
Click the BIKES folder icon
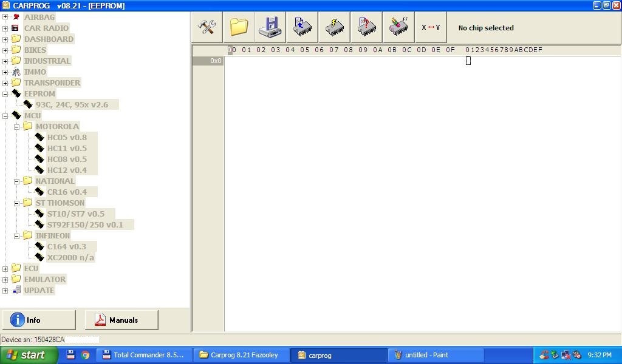pos(16,50)
